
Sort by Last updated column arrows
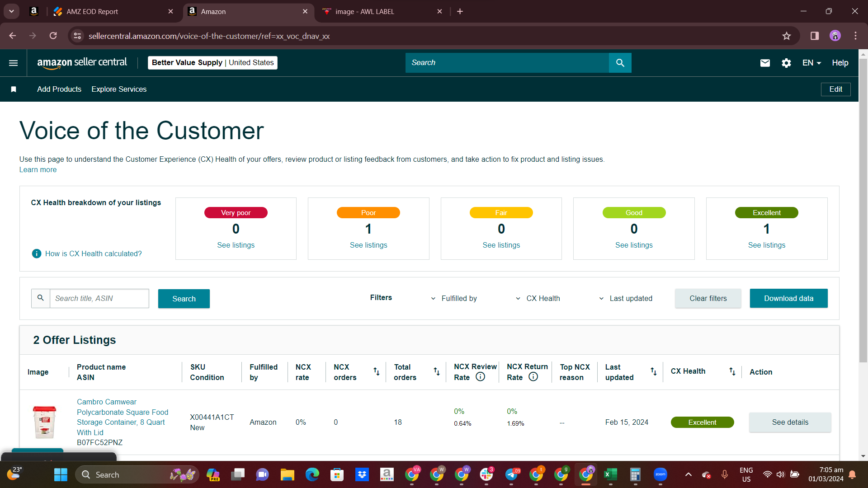tap(654, 371)
